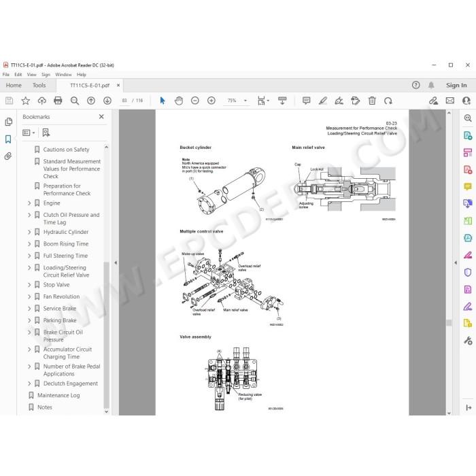Go to the previous page arrow
Image resolution: width=476 pixels, height=476 pixels.
point(90,101)
